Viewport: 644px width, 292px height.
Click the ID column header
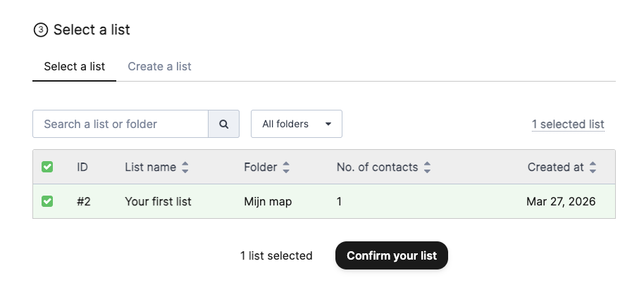82,167
